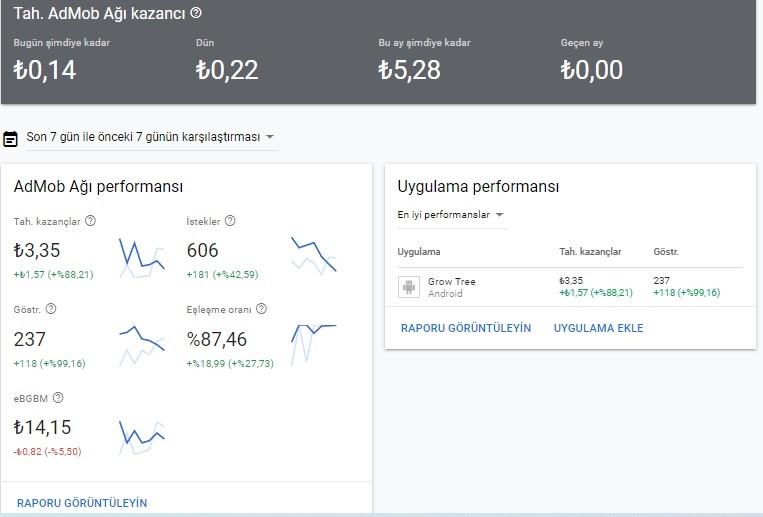The height and width of the screenshot is (517, 763).
Task: Click help icon beside Tah. AdMob Ağı kazancı
Action: click(x=196, y=13)
